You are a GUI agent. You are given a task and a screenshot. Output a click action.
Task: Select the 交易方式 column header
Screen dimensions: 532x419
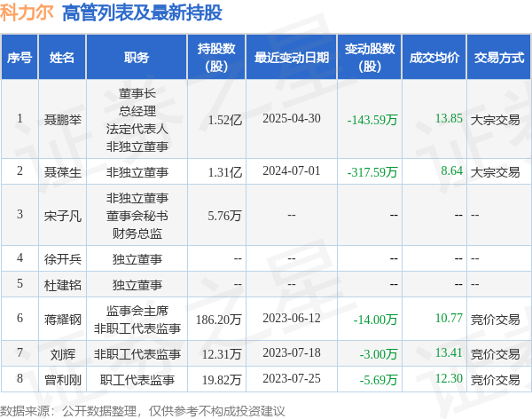[499, 57]
